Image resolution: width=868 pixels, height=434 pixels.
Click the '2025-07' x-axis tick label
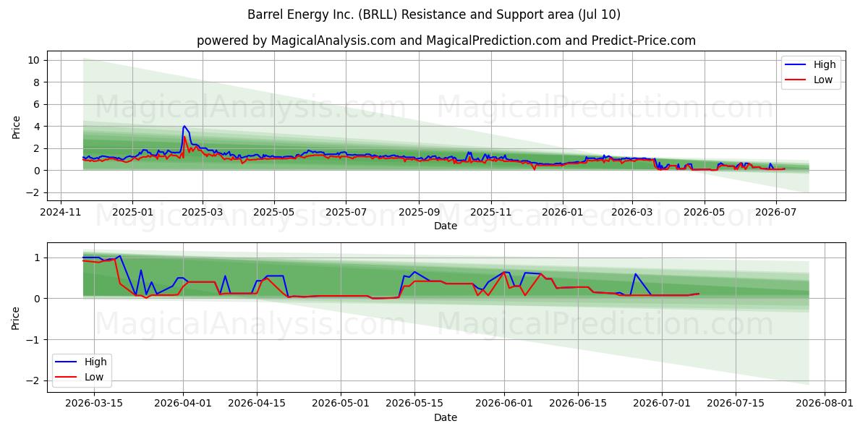click(x=346, y=213)
